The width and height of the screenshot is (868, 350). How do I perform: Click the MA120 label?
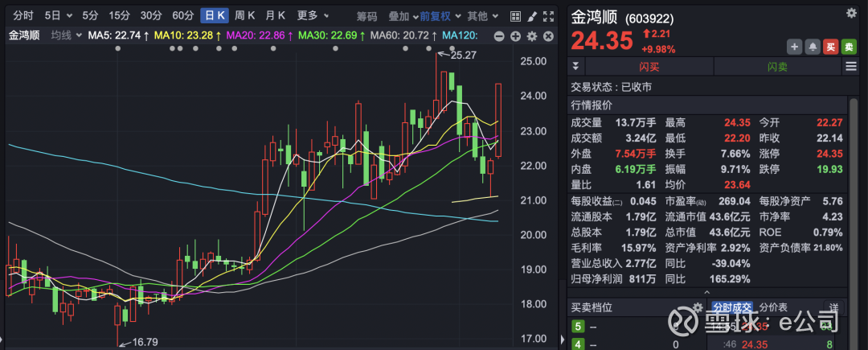[x=460, y=36]
